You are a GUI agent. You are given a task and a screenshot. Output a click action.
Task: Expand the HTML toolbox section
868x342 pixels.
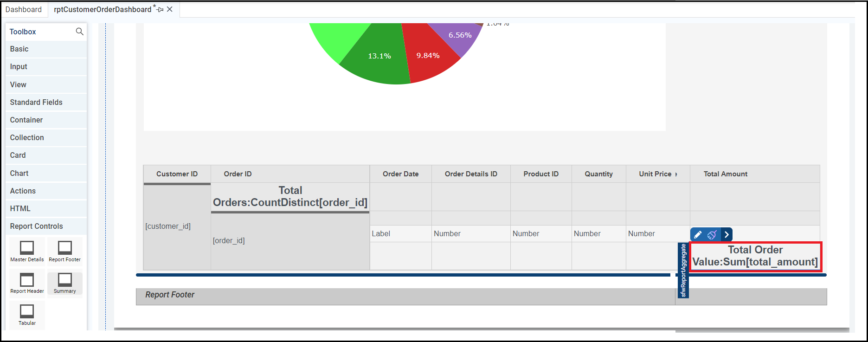pyautogui.click(x=46, y=208)
